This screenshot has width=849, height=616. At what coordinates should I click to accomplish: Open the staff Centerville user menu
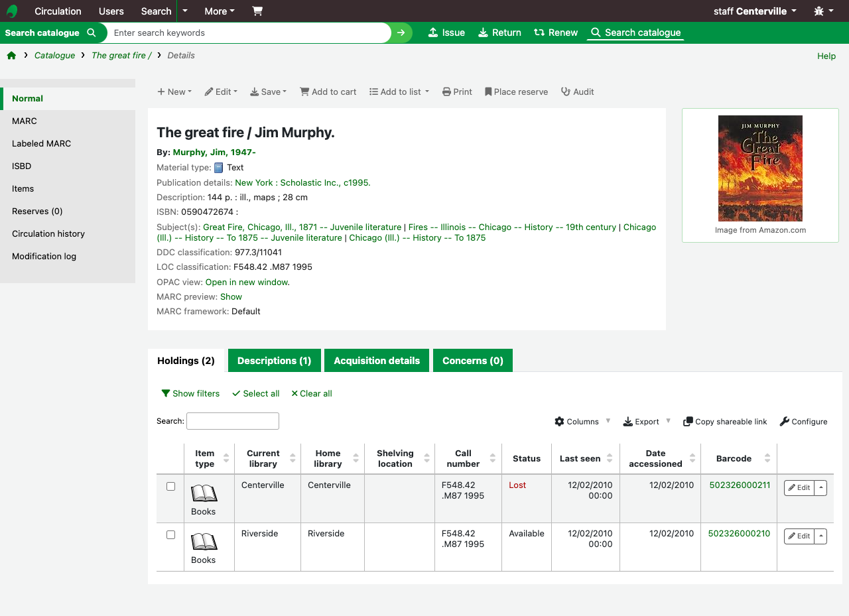pos(755,11)
